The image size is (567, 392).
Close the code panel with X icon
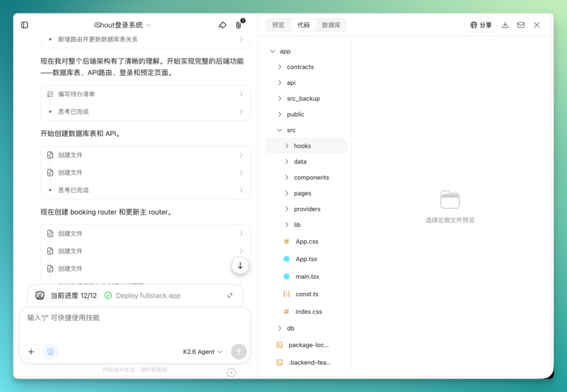coord(537,25)
